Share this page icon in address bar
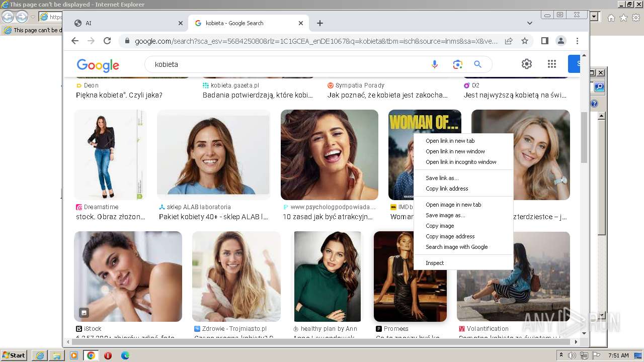644x362 pixels. 509,41
